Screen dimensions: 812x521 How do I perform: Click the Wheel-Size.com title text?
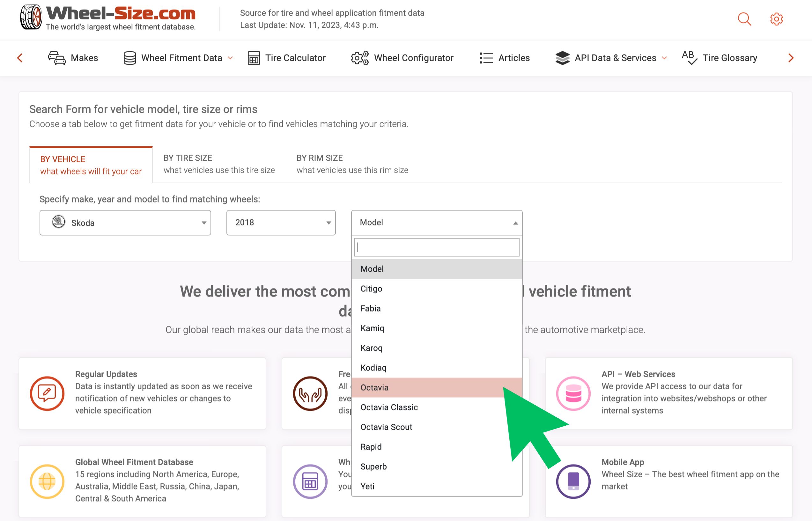click(121, 13)
